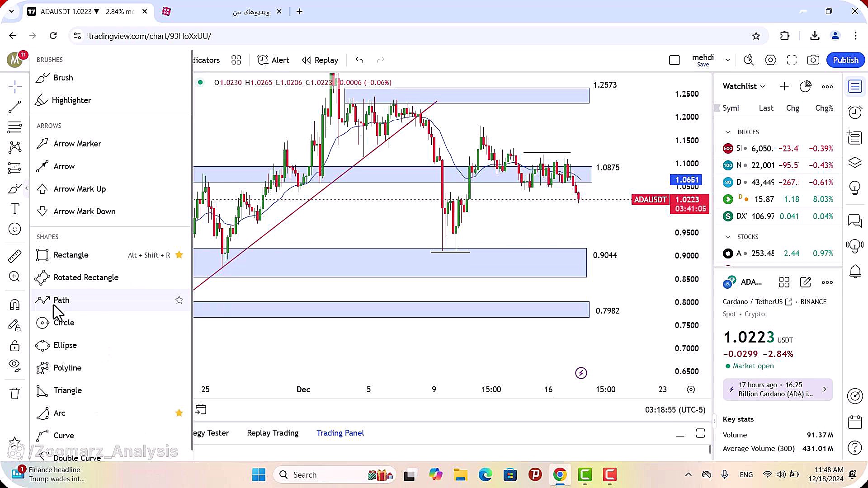
Task: Click the Publish button
Action: [x=845, y=60]
